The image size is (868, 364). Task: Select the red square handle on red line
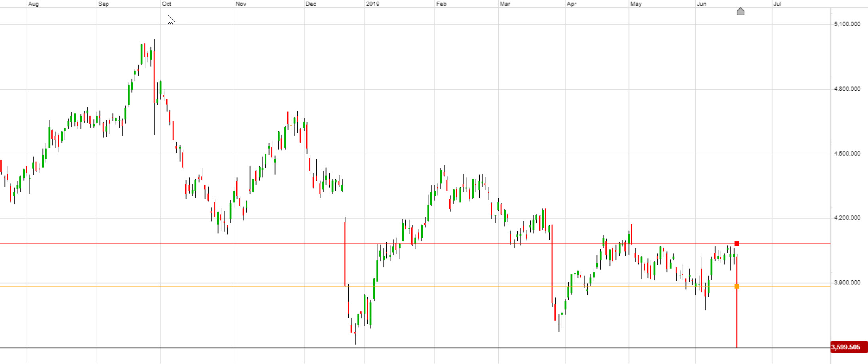[x=737, y=244]
